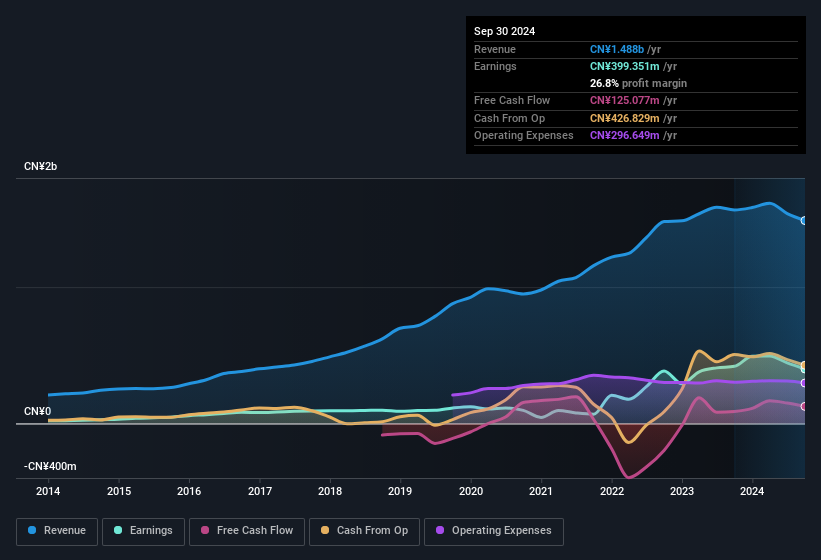Click the CN¥399.351m earnings value
821x560 pixels.
coord(625,66)
